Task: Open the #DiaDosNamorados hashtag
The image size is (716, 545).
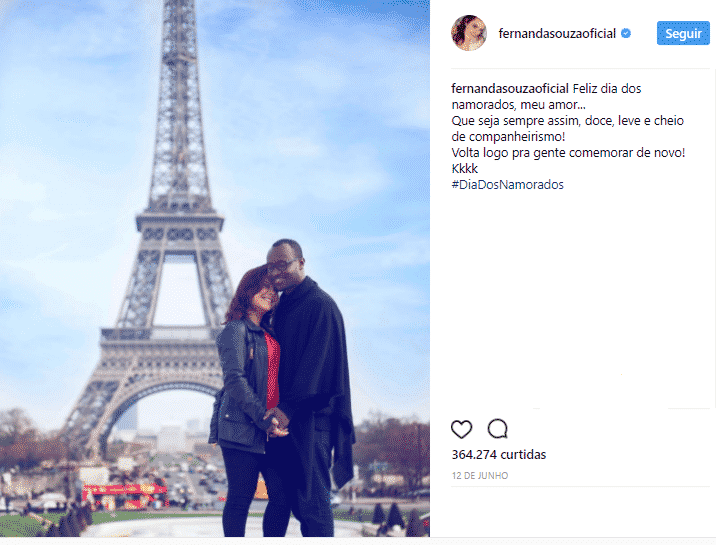Action: pyautogui.click(x=507, y=184)
